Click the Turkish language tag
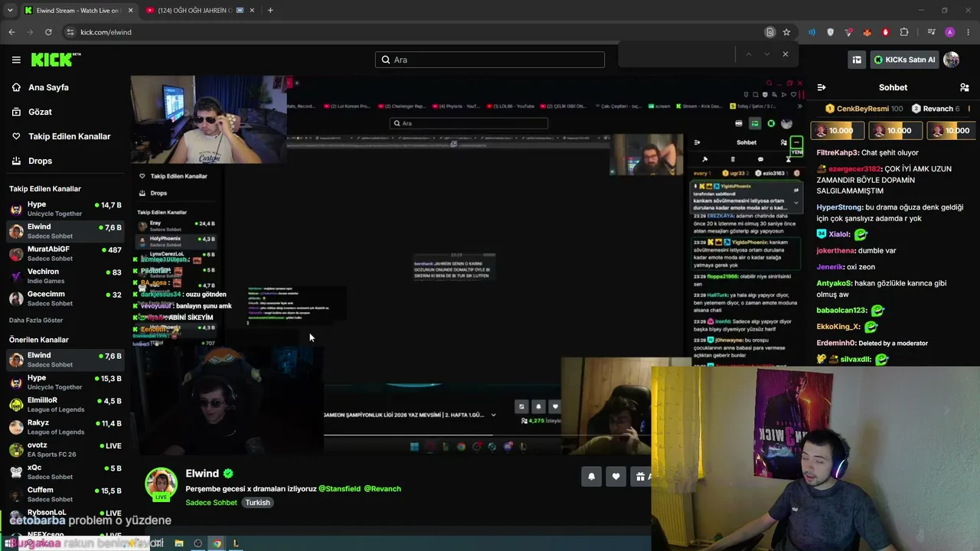 point(257,503)
